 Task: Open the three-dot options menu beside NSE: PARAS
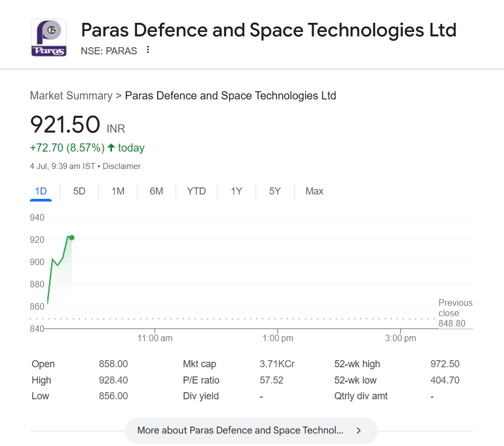[147, 50]
